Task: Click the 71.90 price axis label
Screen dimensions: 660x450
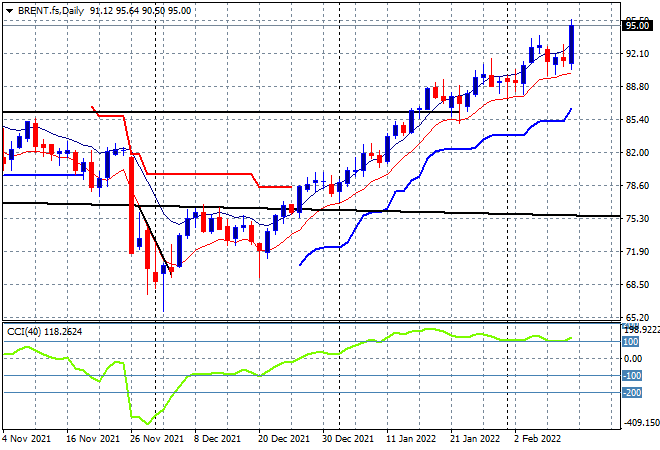Action: click(637, 252)
